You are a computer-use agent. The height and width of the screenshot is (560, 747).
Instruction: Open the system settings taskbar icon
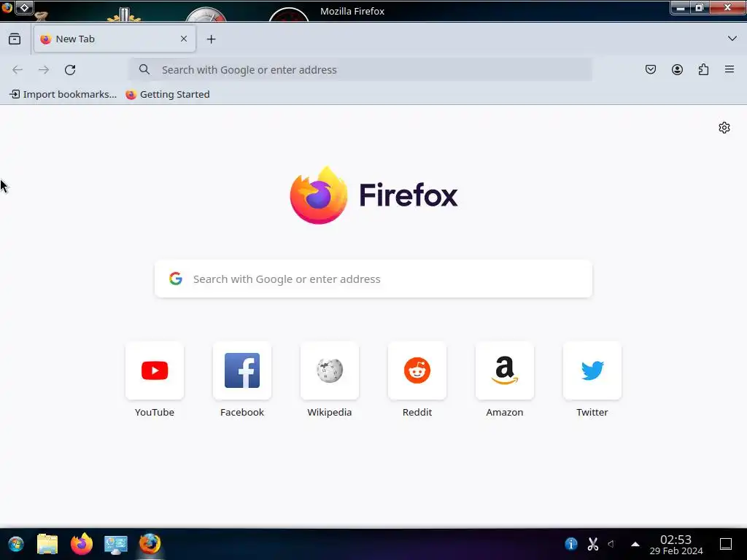[116, 544]
